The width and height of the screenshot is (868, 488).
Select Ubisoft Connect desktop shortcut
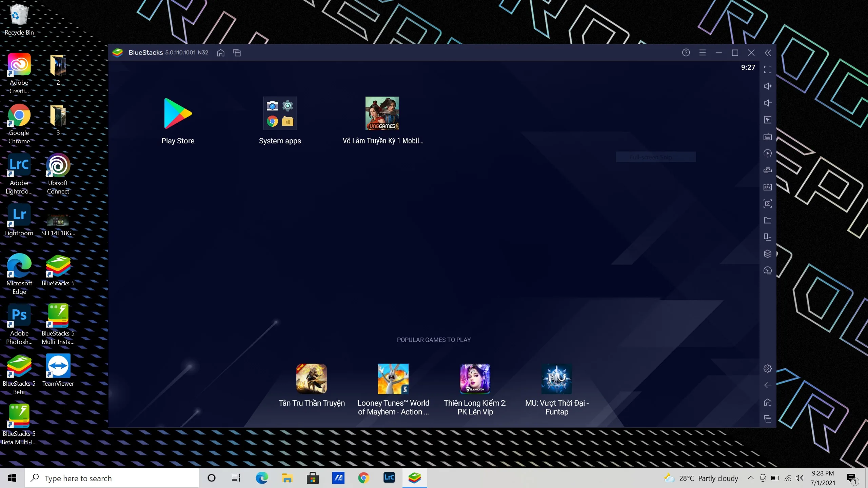tap(58, 174)
